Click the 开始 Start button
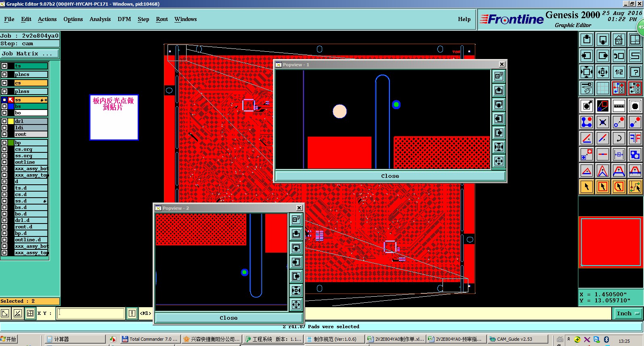This screenshot has width=644, height=346. (x=9, y=339)
